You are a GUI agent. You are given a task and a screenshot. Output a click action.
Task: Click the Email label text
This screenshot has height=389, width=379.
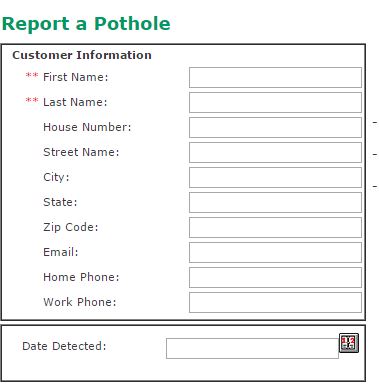coord(61,252)
